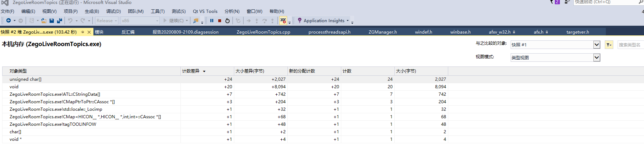
Task: Open the 报告20200809-2109.diagsession tab
Action: (185, 32)
